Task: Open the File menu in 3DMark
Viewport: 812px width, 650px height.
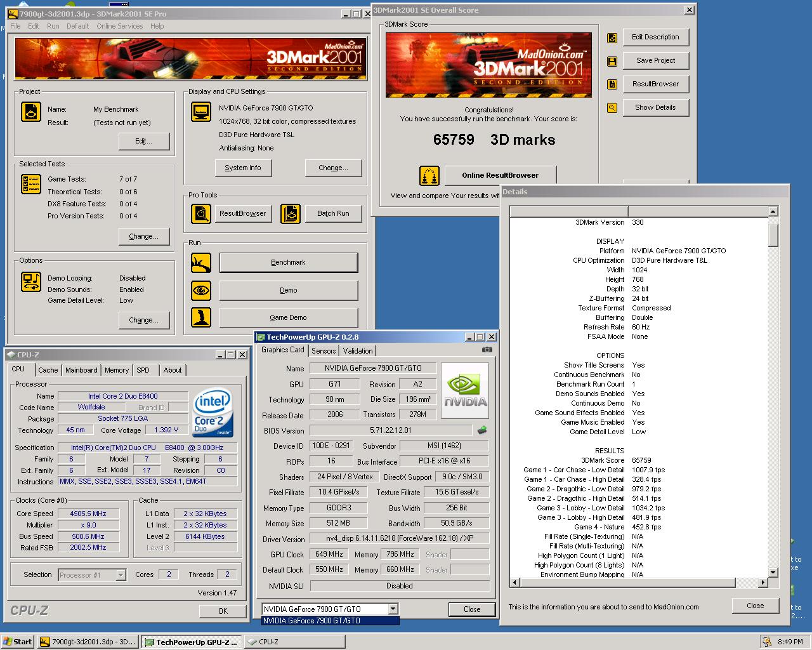Action: point(15,26)
